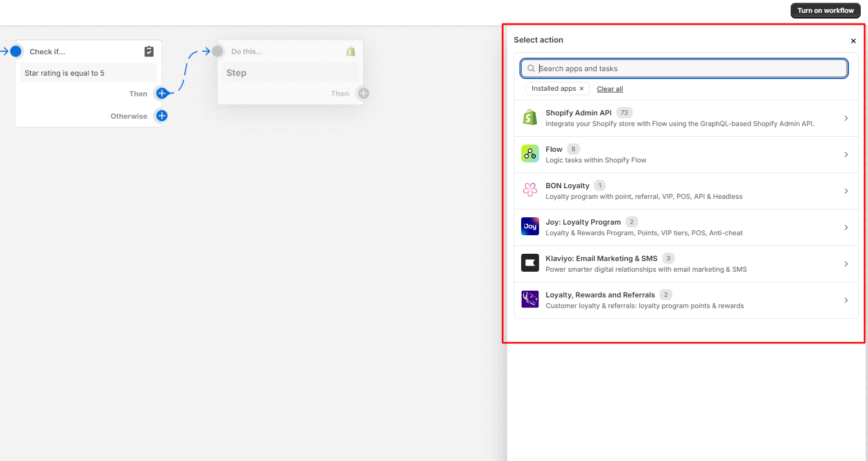Image resolution: width=868 pixels, height=461 pixels.
Task: Click 'Loyalty program with point, referral' description
Action: 644,197
